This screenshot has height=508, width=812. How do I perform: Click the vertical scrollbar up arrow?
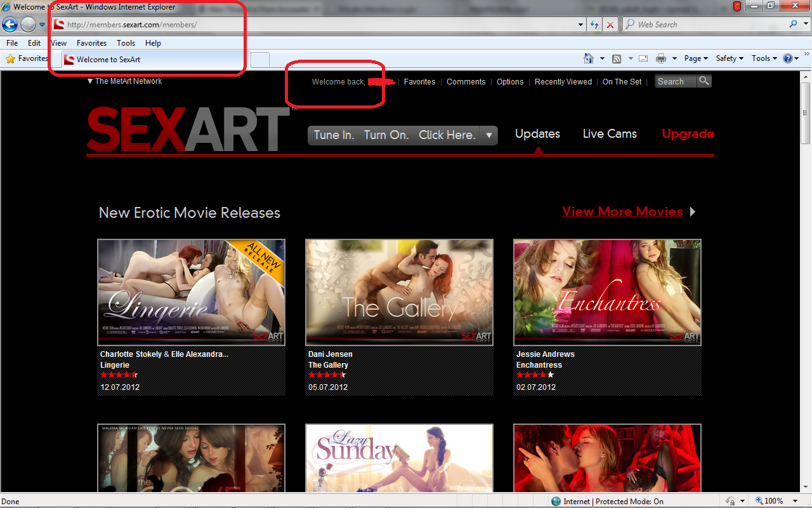coord(806,76)
